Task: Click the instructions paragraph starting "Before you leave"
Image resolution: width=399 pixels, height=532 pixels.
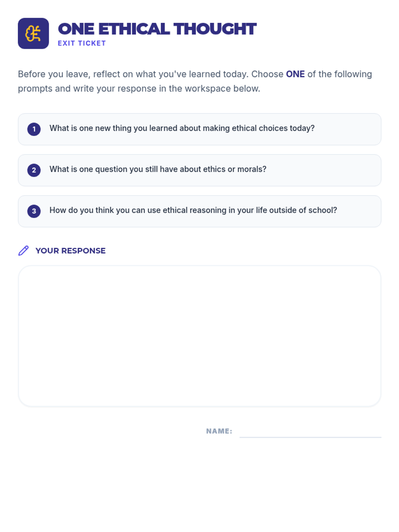Action: (x=150, y=74)
